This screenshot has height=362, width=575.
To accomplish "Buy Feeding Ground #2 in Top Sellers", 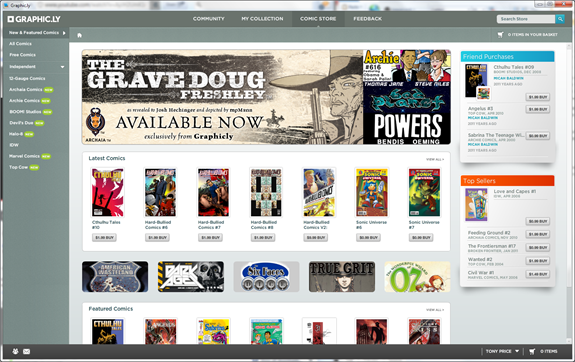I will (538, 234).
